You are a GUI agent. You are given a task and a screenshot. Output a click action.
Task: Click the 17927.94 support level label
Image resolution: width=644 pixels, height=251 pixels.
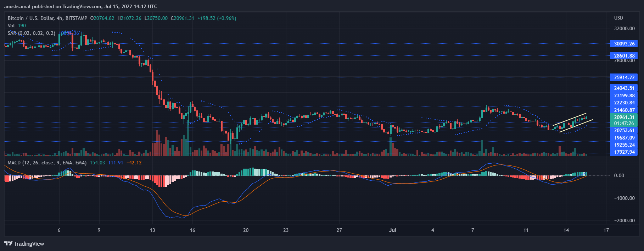[624, 152]
